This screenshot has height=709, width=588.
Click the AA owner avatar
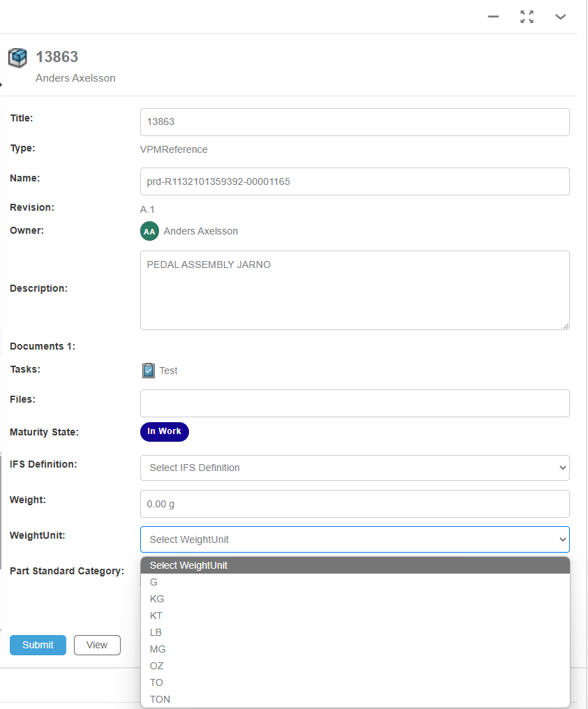tap(149, 231)
